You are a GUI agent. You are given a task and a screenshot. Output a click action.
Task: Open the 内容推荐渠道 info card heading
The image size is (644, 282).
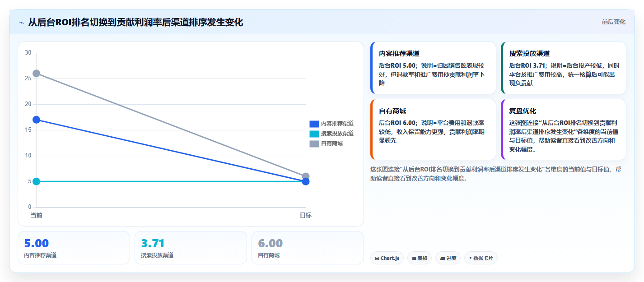coord(399,53)
